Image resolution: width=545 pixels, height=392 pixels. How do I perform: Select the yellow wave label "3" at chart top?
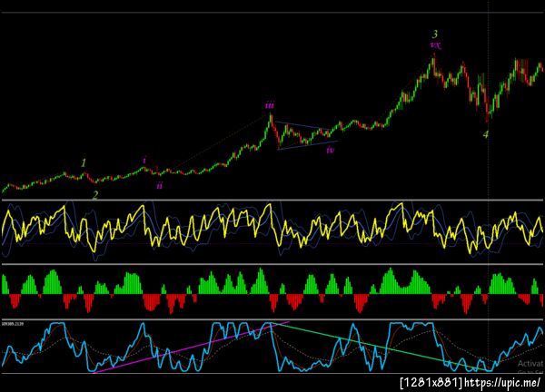[x=435, y=34]
